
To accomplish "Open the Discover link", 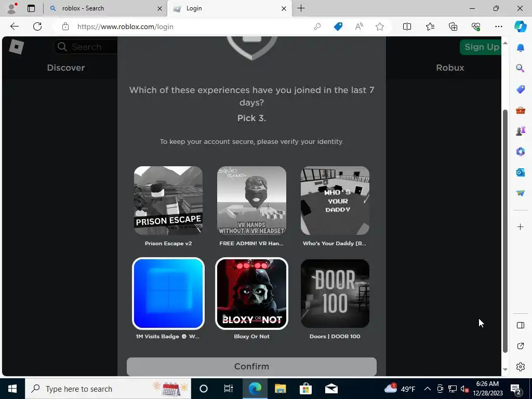I will 66,68.
